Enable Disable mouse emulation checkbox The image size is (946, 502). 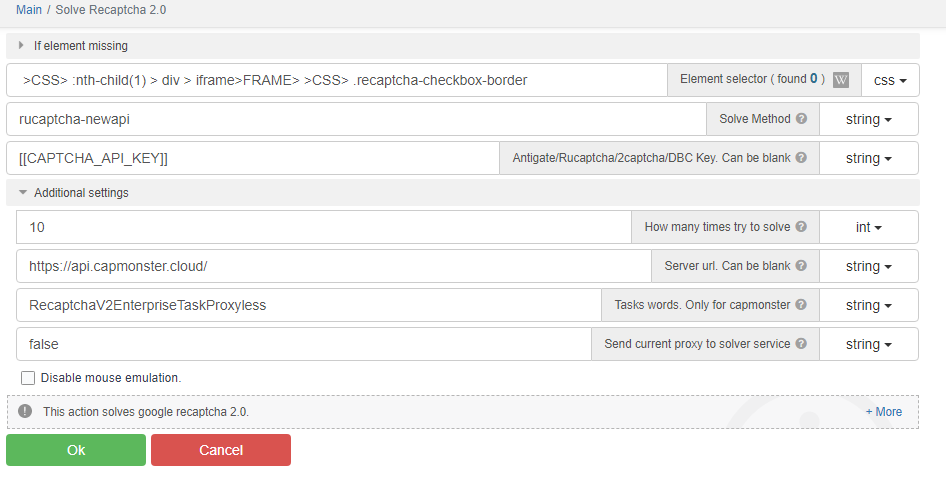point(28,378)
